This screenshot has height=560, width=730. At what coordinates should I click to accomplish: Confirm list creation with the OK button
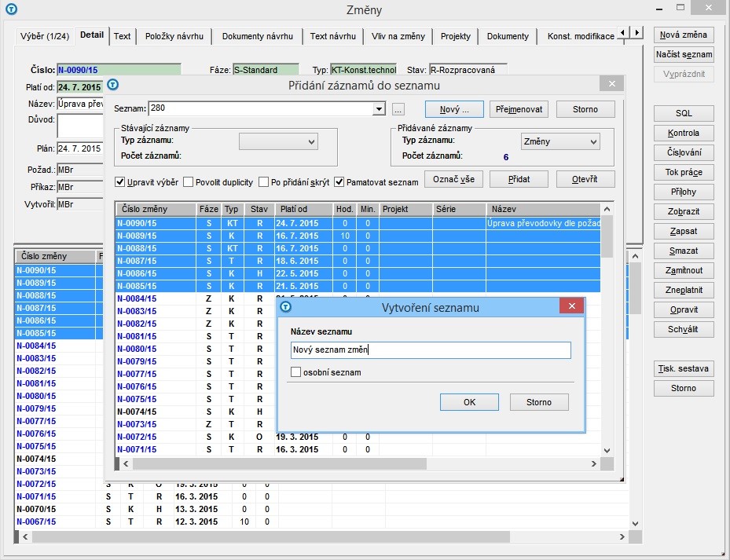[469, 402]
